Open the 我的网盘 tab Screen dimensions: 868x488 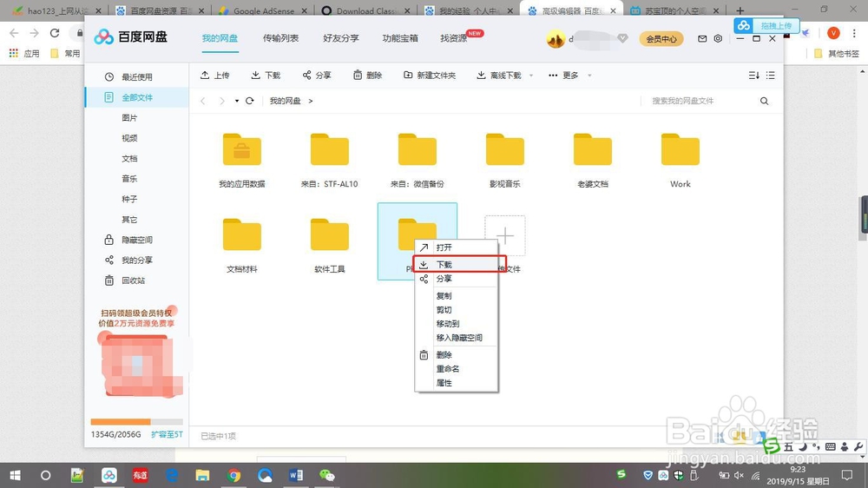click(x=220, y=38)
